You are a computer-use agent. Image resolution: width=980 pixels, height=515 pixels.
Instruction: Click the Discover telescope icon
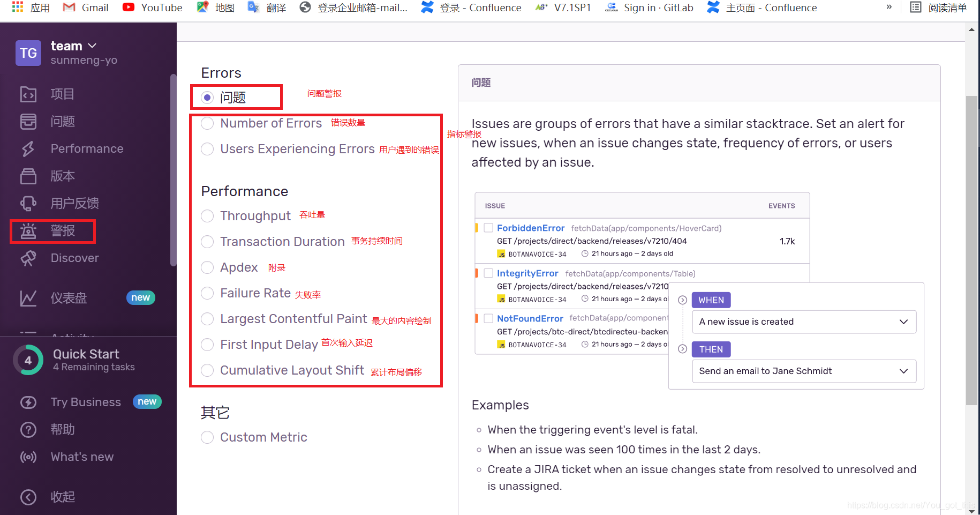28,258
